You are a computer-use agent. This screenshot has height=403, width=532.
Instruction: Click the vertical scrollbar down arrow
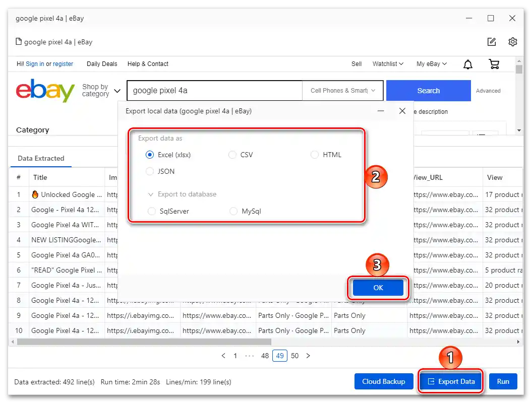(x=519, y=130)
